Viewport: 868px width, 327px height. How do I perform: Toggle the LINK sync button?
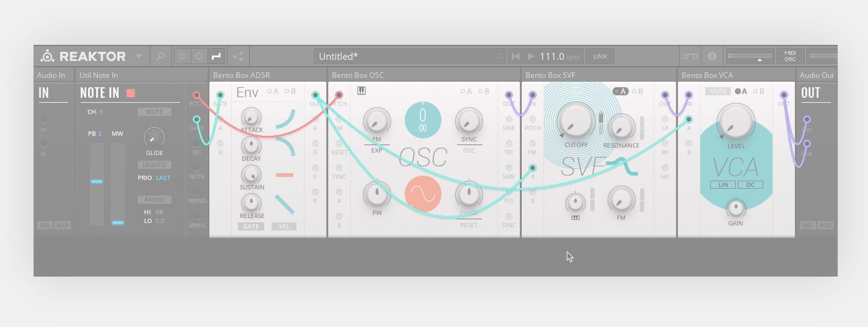pyautogui.click(x=600, y=57)
